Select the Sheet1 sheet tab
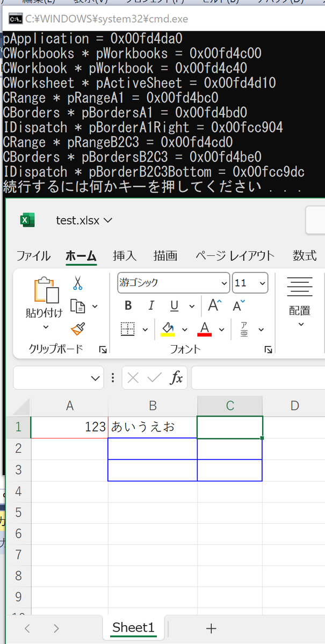This screenshot has width=325, height=644. [133, 628]
